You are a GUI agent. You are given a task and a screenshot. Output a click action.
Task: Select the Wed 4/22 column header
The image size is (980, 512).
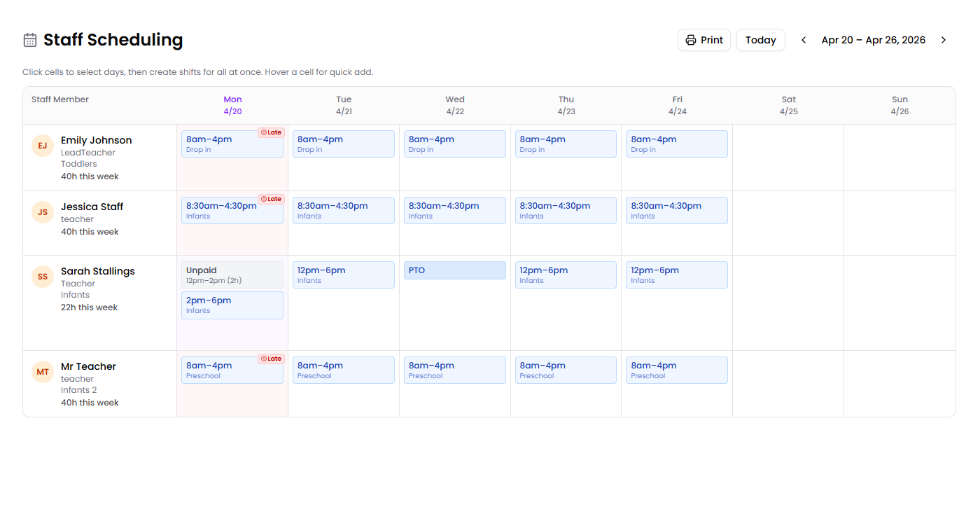click(x=455, y=106)
